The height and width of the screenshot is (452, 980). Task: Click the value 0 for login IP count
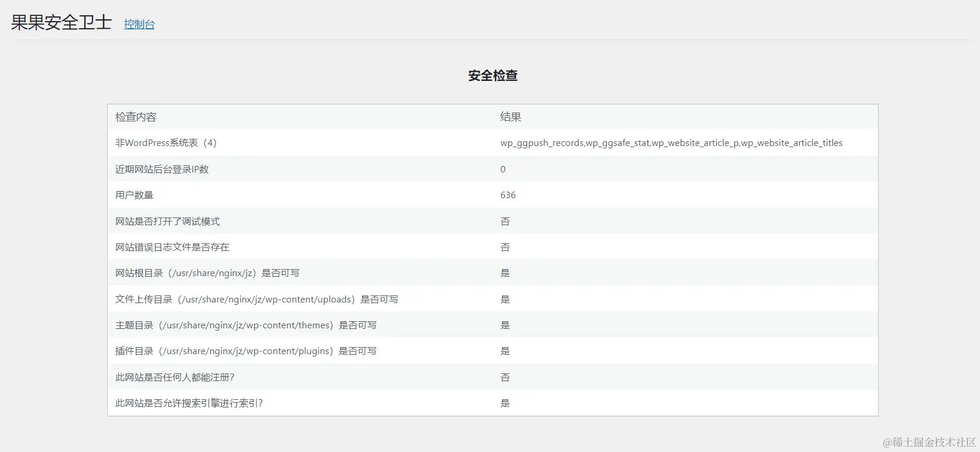[503, 169]
